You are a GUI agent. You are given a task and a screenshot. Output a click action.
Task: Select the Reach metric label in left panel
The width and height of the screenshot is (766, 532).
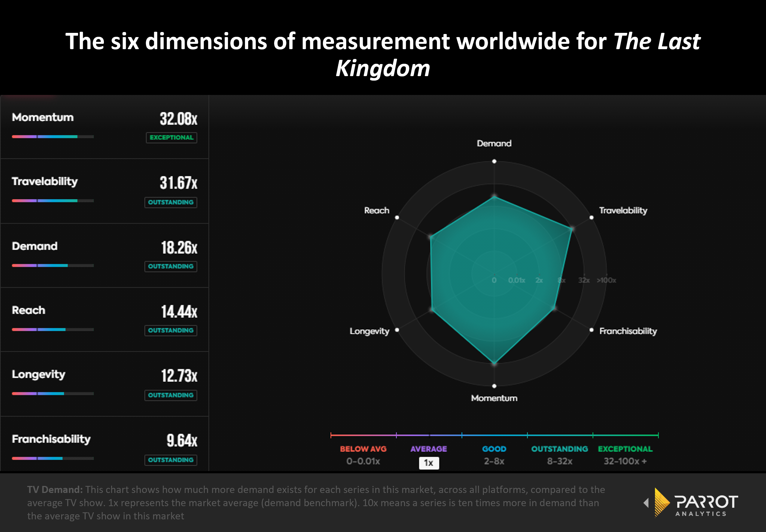29,310
